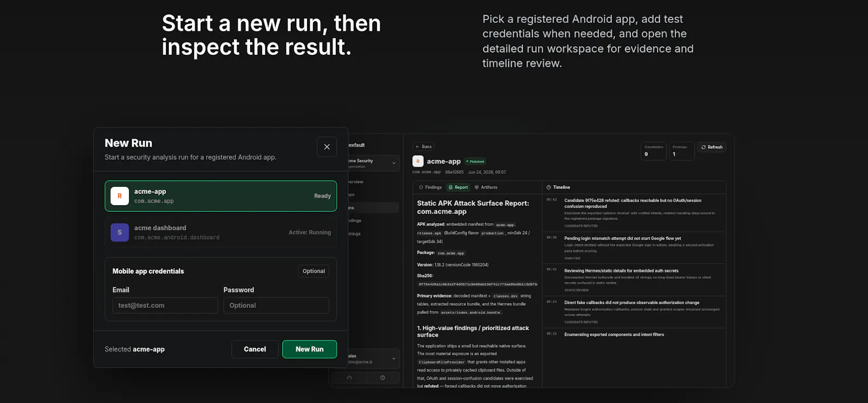Open timeline entry Candidate 9f75e428 refuted
868x403 pixels.
[634, 213]
